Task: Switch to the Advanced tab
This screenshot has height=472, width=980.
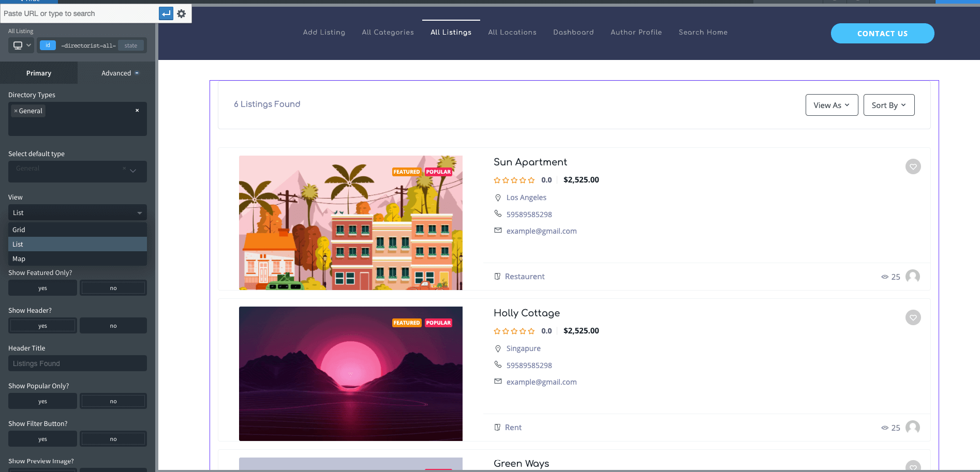Action: pyautogui.click(x=116, y=73)
